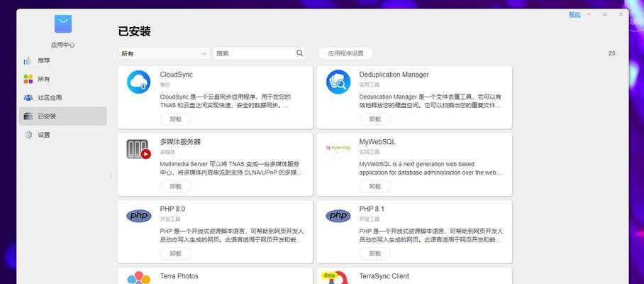
Task: Open the 帮助 help link
Action: pos(574,14)
